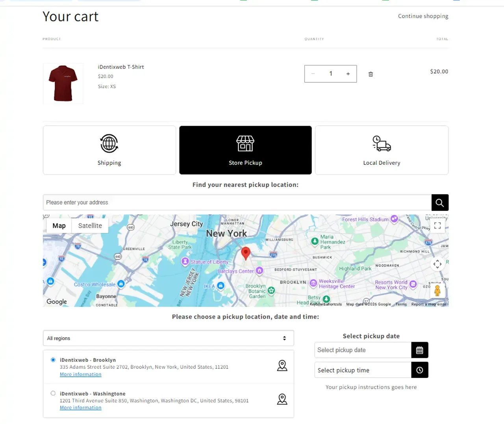Image resolution: width=504 pixels, height=424 pixels.
Task: Open More information for Washingtone
Action: point(81,408)
